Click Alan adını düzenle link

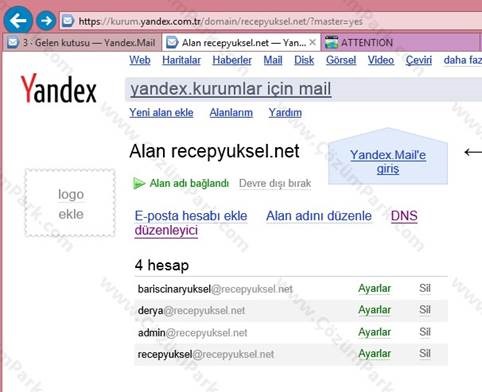tap(319, 216)
